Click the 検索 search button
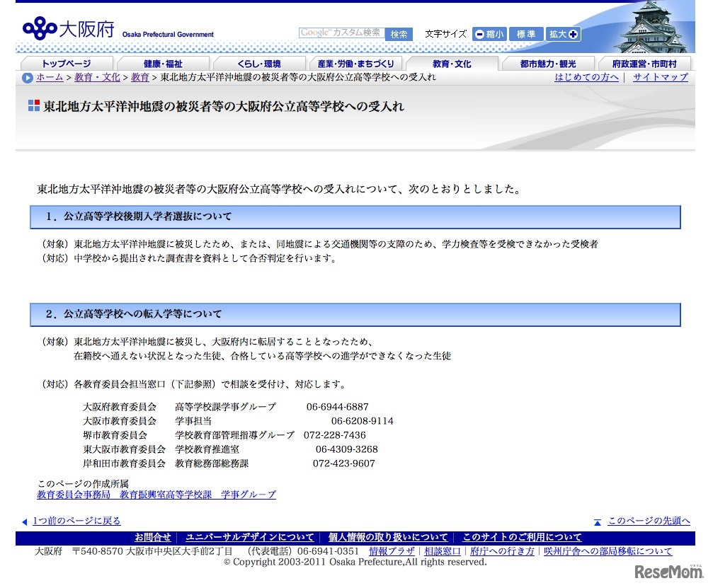 (399, 34)
